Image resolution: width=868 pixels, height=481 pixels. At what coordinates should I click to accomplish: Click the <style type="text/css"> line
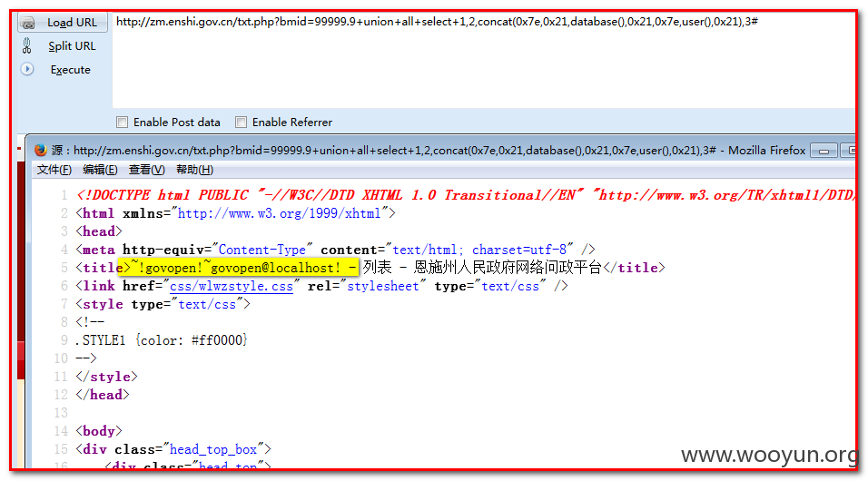click(163, 304)
